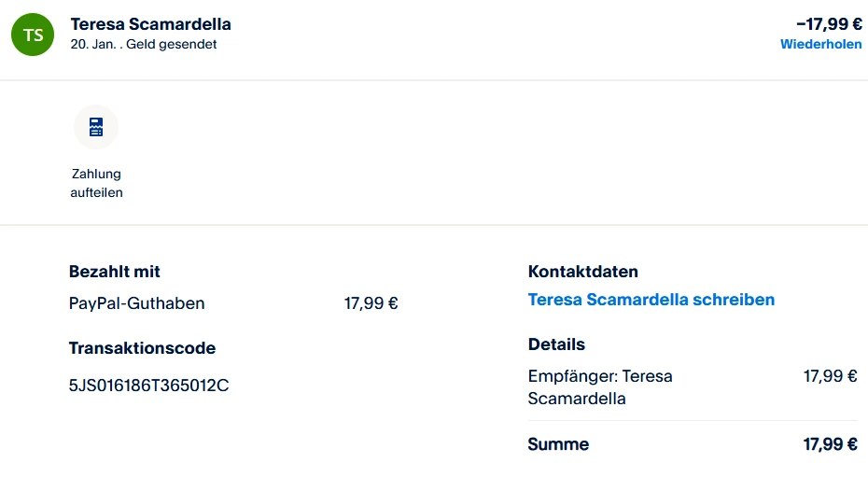Click the 'Zahlung aufteilen' label text
Image resolution: width=868 pixels, height=477 pixels.
pos(96,183)
